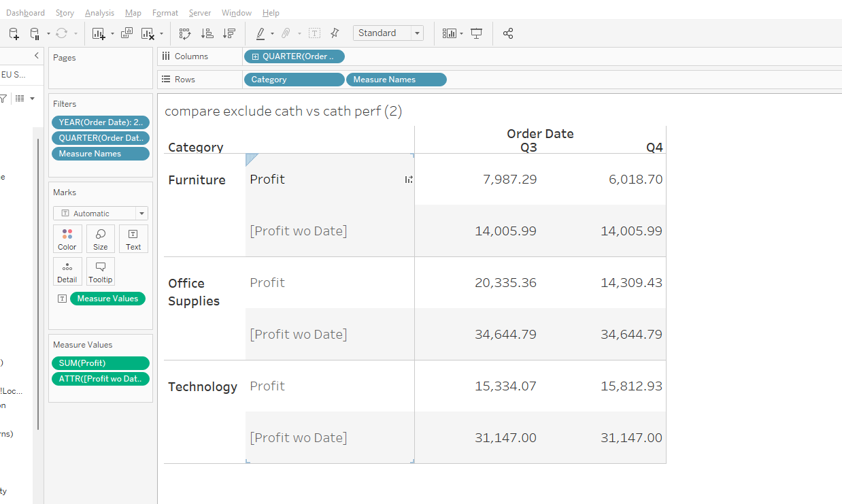Image resolution: width=842 pixels, height=504 pixels.
Task: Sort data ascending from the toolbar
Action: pos(207,33)
